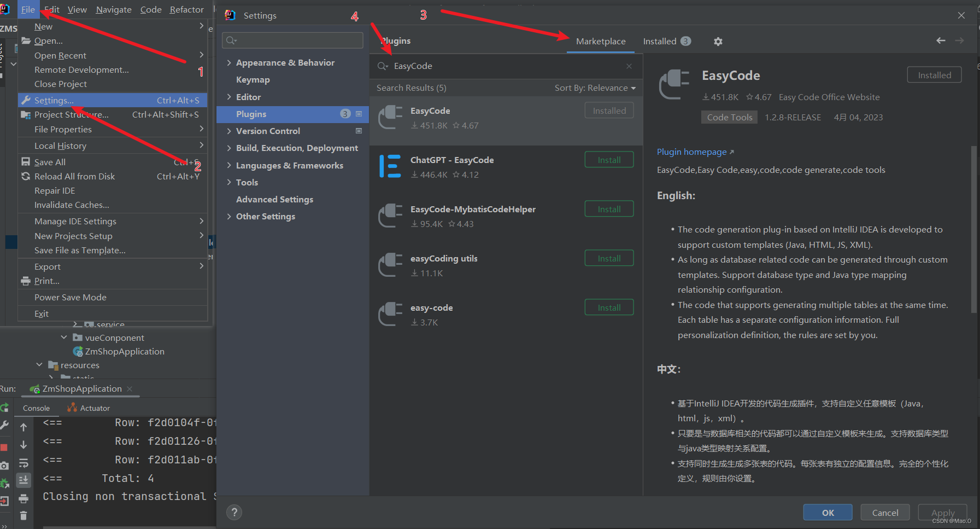Screen dimensions: 980x529
Task: Install ChatGPT - EasyCode plugin
Action: coord(609,160)
